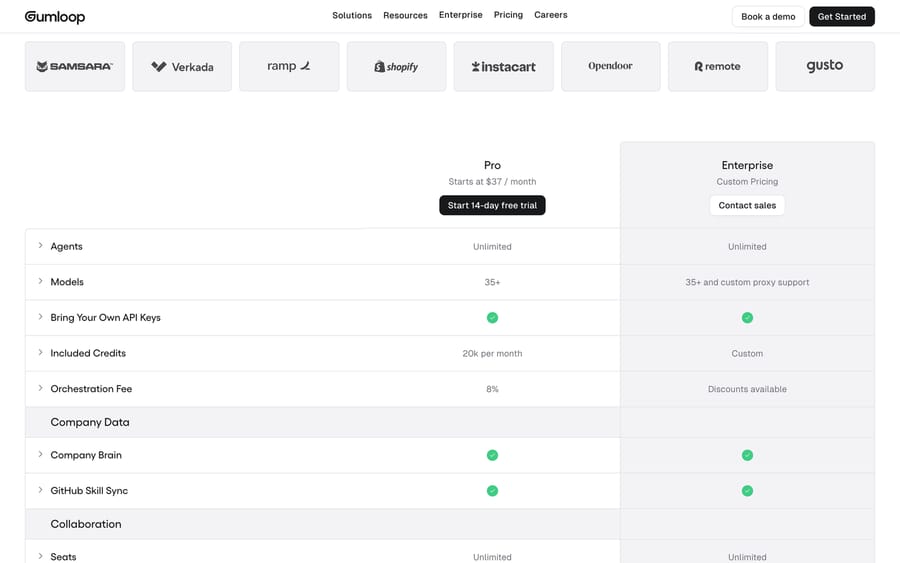The width and height of the screenshot is (900, 563).
Task: Click the '8%' orchestration fee cell
Action: coord(492,389)
